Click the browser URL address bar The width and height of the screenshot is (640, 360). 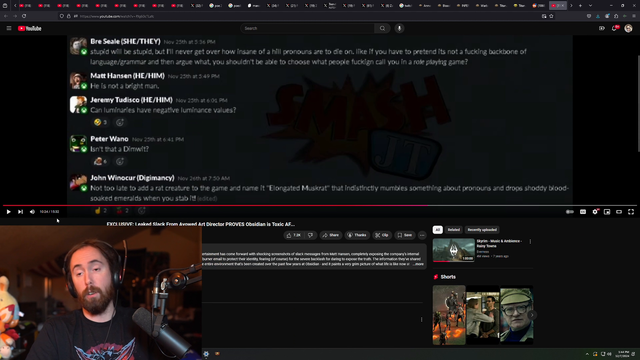tap(306, 16)
